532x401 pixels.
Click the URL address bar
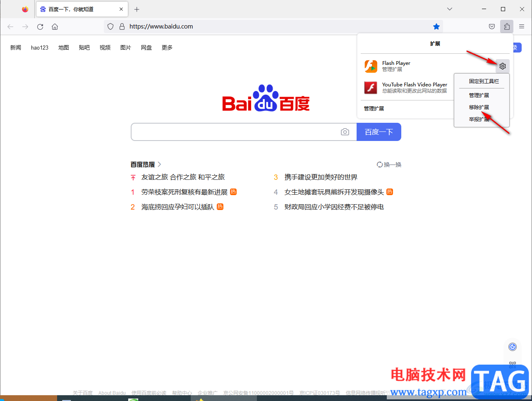click(273, 26)
